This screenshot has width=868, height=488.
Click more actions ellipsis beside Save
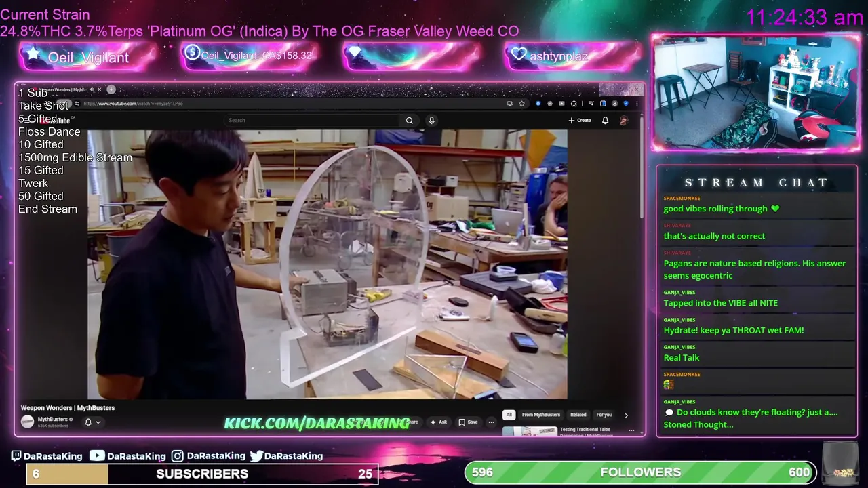[x=491, y=422]
